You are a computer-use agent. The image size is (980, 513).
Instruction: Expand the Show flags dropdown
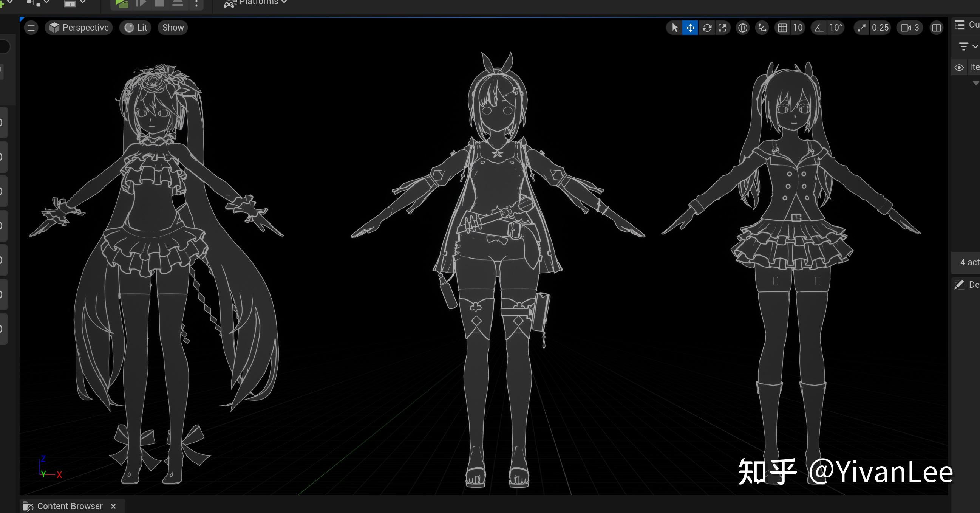click(172, 27)
